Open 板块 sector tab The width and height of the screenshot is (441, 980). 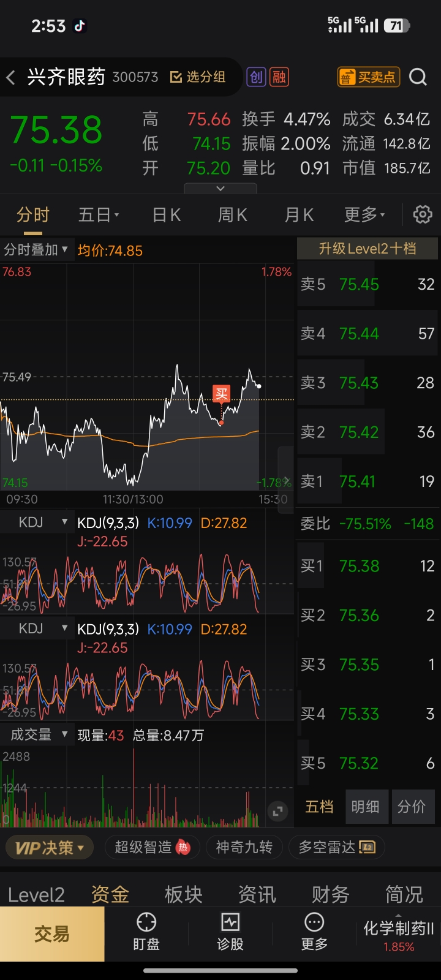184,895
